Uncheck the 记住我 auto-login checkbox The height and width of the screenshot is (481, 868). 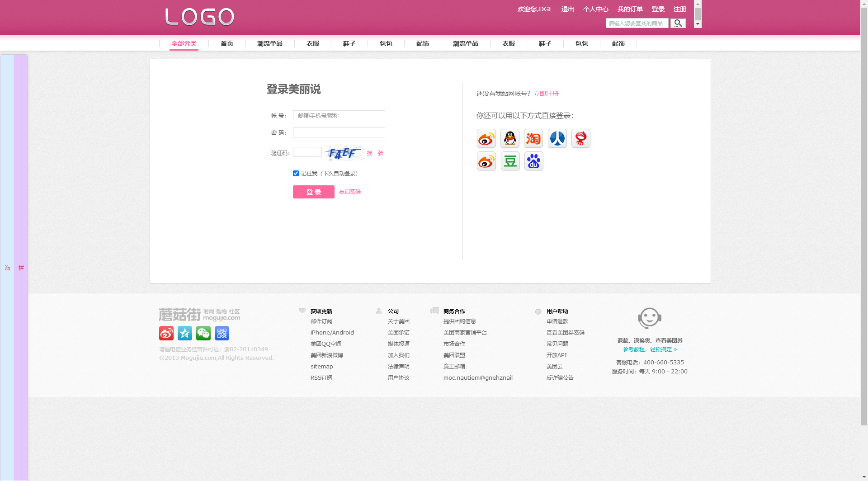296,173
